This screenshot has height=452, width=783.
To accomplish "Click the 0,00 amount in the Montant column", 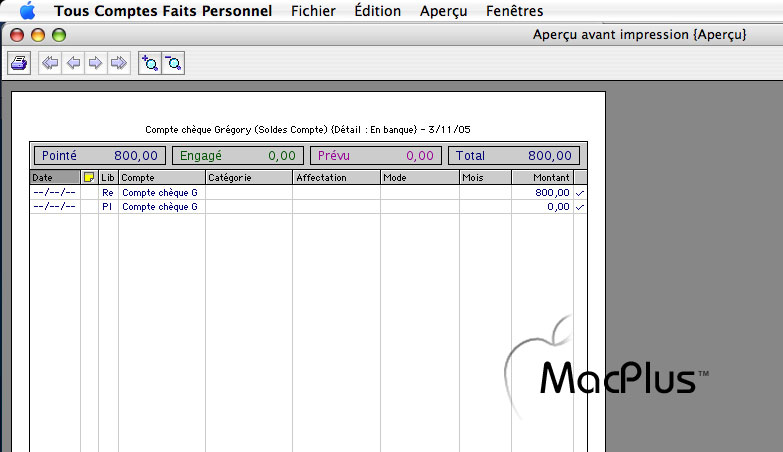I will 558,207.
